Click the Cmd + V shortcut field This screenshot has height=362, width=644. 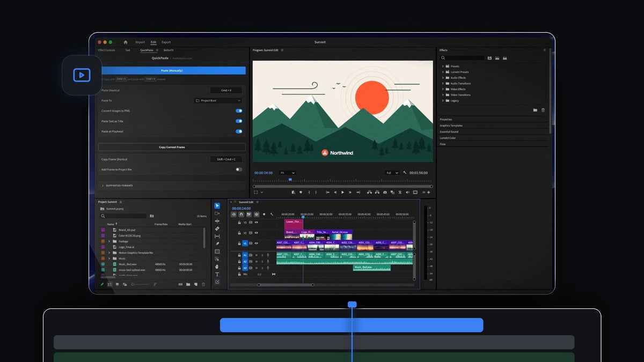(x=226, y=90)
